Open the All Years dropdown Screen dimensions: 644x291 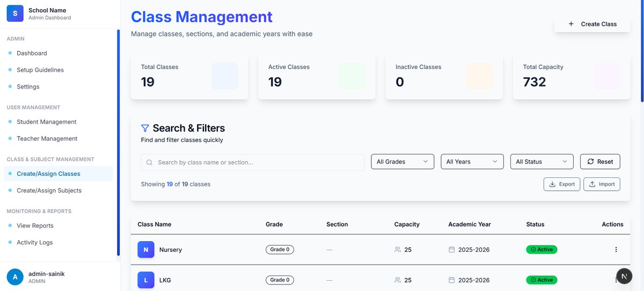click(472, 162)
